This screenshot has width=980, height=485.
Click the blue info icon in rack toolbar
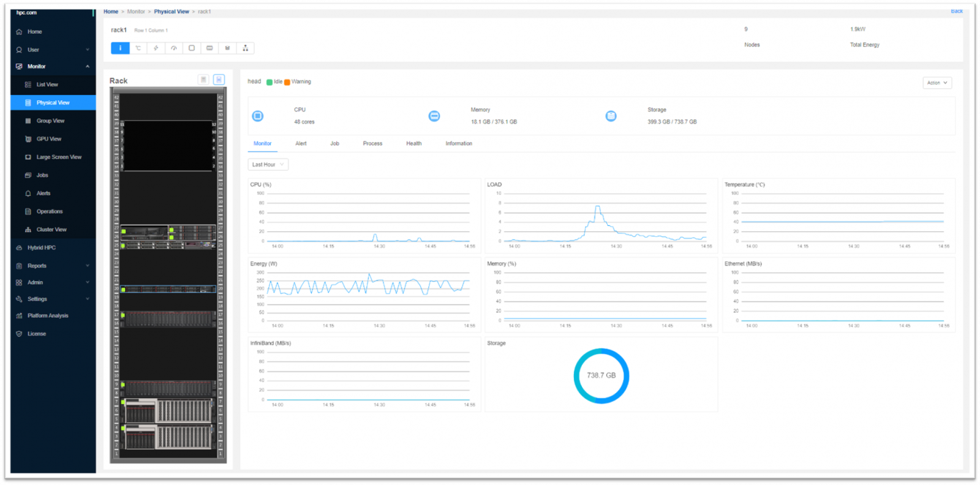[x=120, y=48]
